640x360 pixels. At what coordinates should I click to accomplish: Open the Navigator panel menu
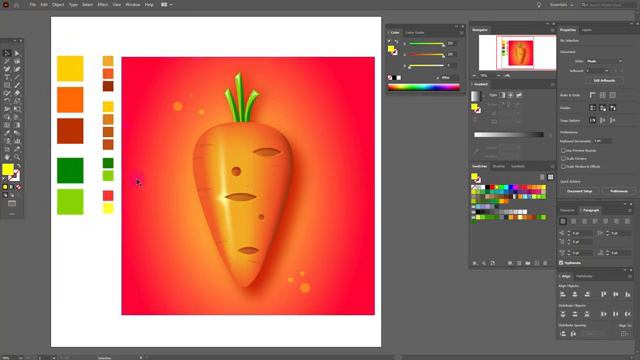tap(553, 30)
